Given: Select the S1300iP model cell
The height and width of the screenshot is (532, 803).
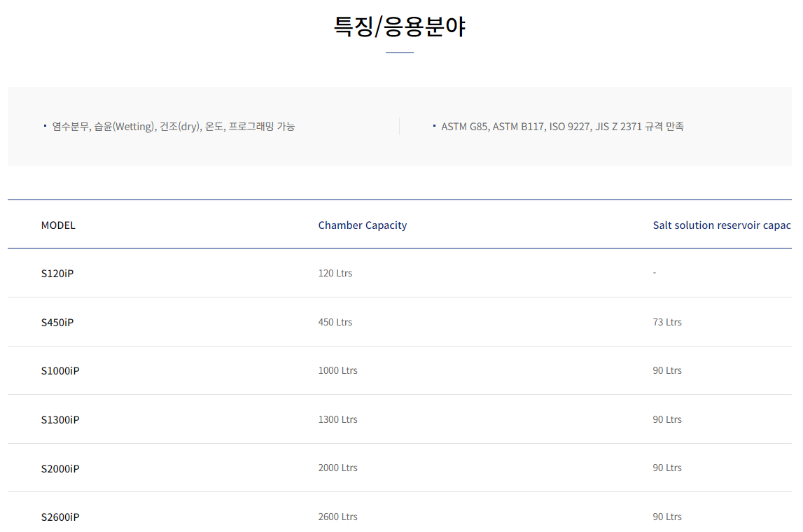Looking at the screenshot, I should (x=60, y=420).
